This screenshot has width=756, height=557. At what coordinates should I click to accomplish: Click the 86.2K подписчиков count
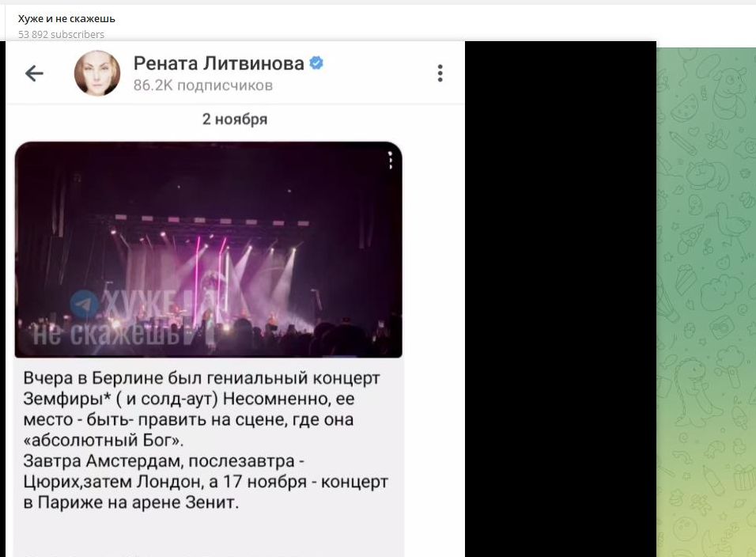(x=203, y=85)
